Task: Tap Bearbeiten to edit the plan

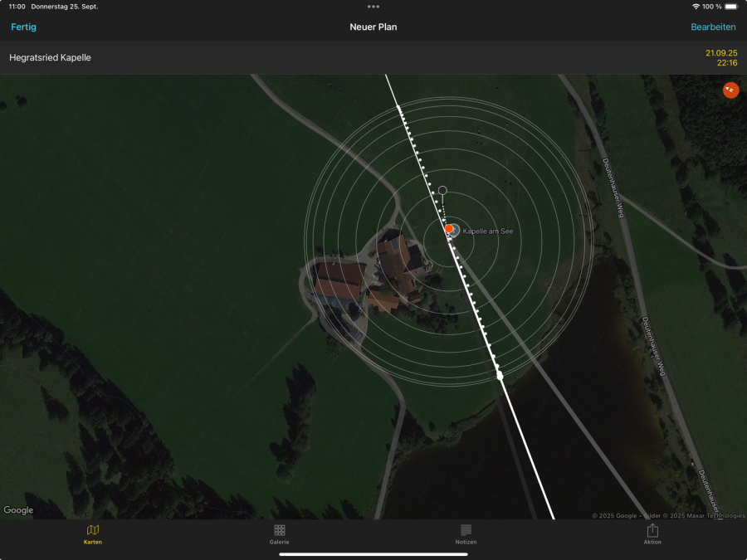Action: (x=713, y=27)
